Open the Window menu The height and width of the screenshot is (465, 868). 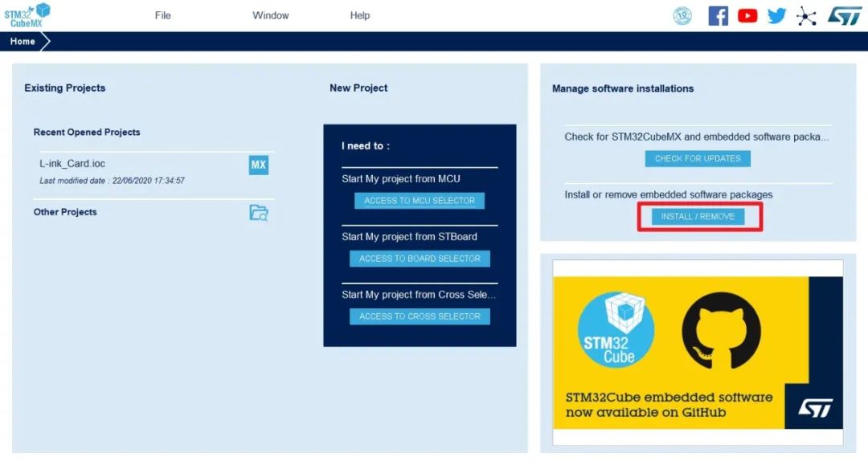click(x=271, y=15)
